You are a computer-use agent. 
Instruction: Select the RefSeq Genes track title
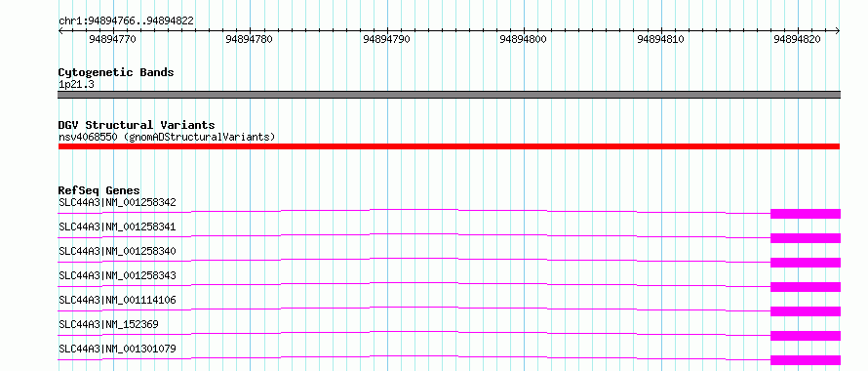point(99,190)
